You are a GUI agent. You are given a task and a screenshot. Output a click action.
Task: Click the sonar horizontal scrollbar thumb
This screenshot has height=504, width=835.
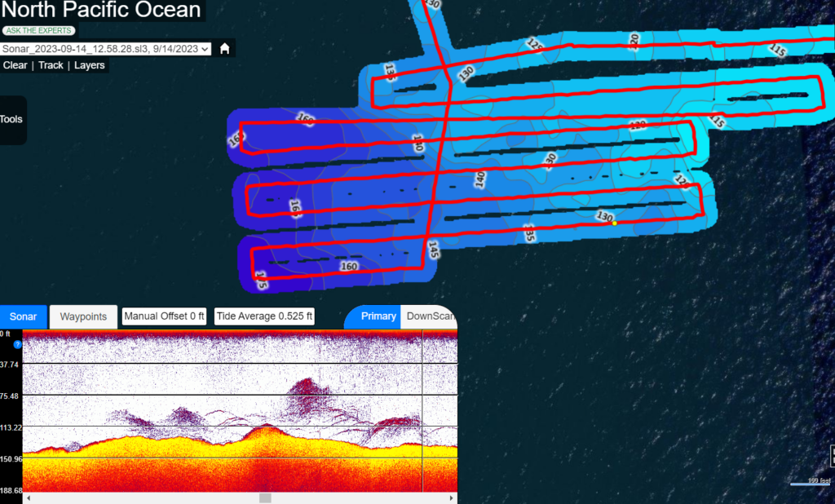(x=265, y=498)
